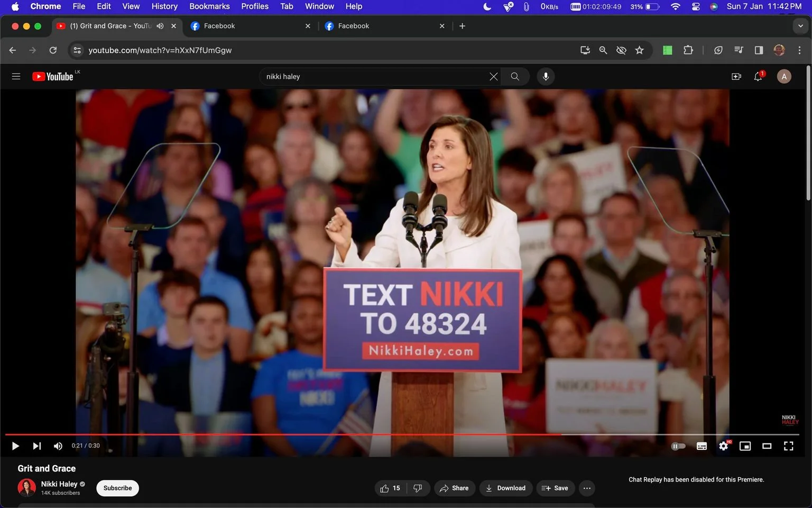This screenshot has width=812, height=508.
Task: Enter full screen video mode
Action: pos(788,446)
